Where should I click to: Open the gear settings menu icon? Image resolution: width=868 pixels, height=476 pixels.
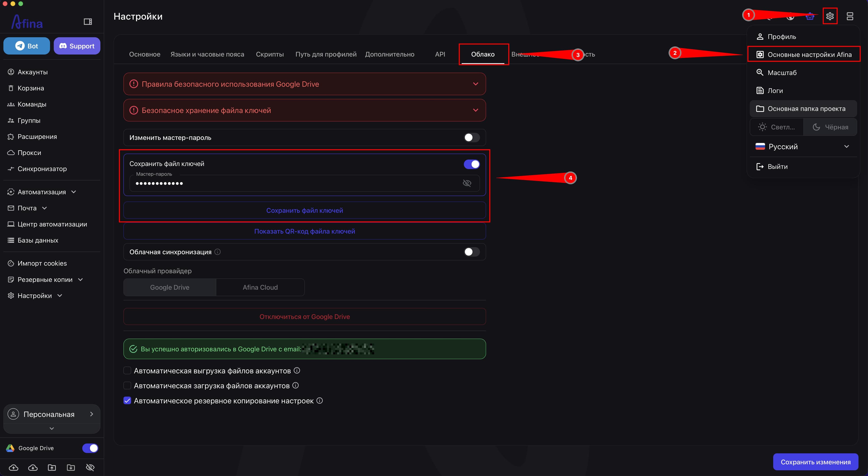830,16
